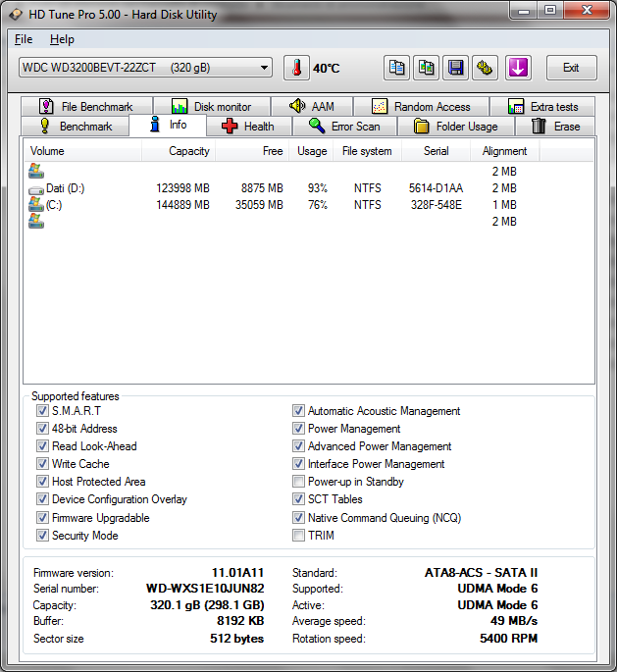The width and height of the screenshot is (617, 672).
Task: Toggle the Host Protected Area checkbox
Action: click(x=42, y=481)
